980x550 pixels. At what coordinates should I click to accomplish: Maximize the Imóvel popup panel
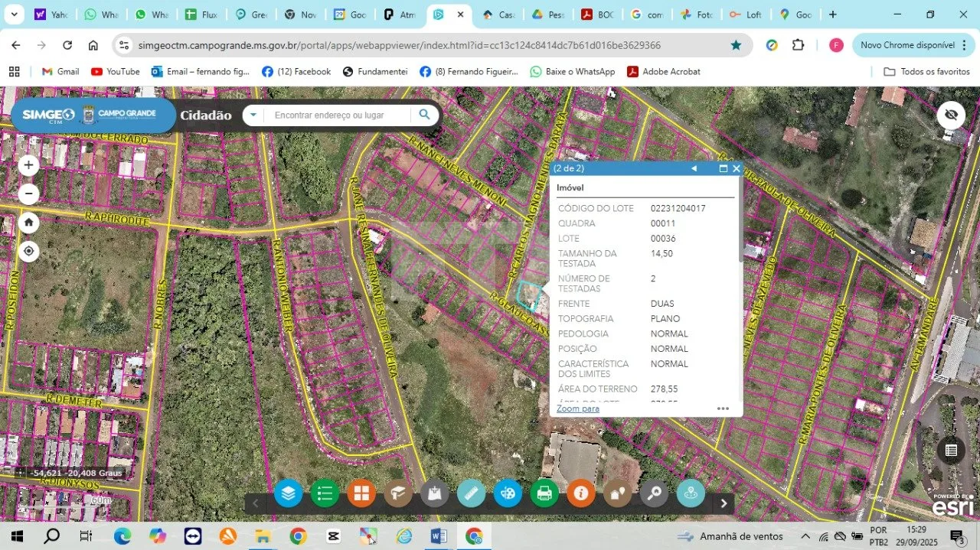click(723, 168)
